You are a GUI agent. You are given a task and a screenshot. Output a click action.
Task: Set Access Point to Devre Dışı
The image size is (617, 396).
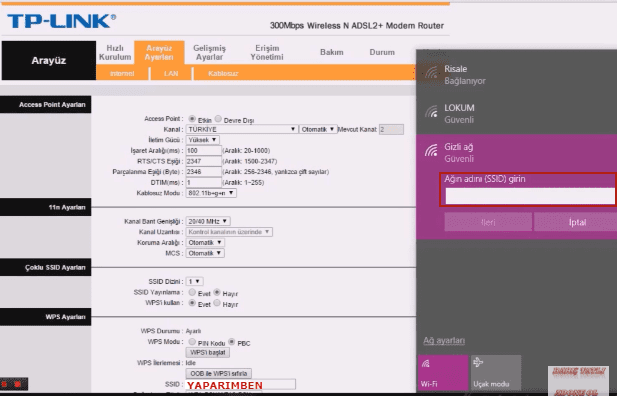coord(218,118)
